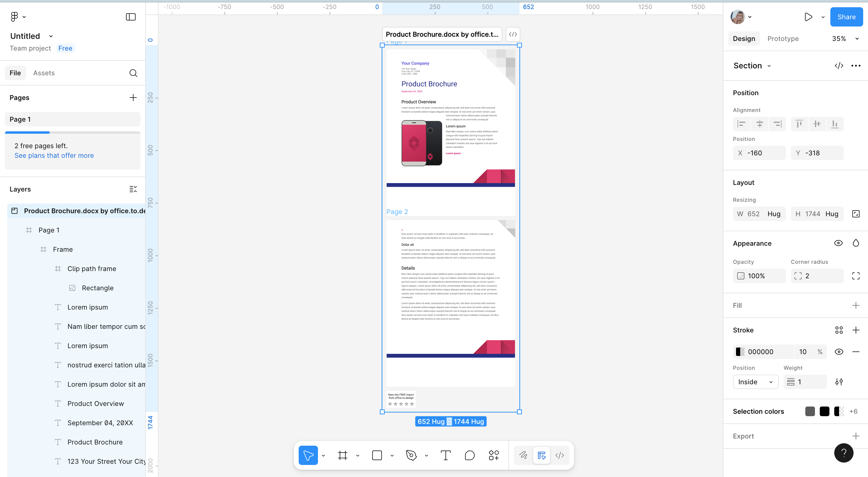The width and height of the screenshot is (868, 477).
Task: Open the Untitled file name dropdown
Action: (x=51, y=36)
